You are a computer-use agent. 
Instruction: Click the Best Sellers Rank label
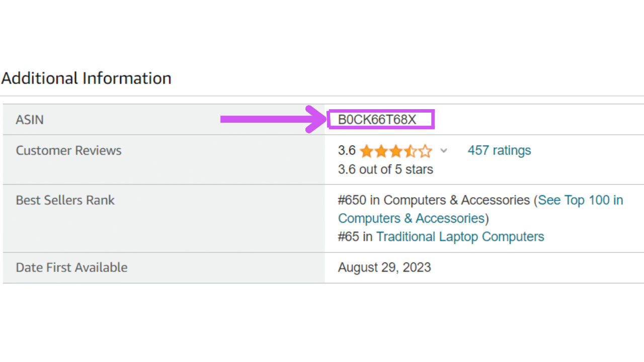coord(65,200)
